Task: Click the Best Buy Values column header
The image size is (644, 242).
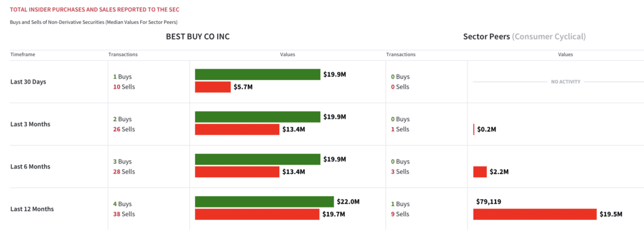Action: 287,54
